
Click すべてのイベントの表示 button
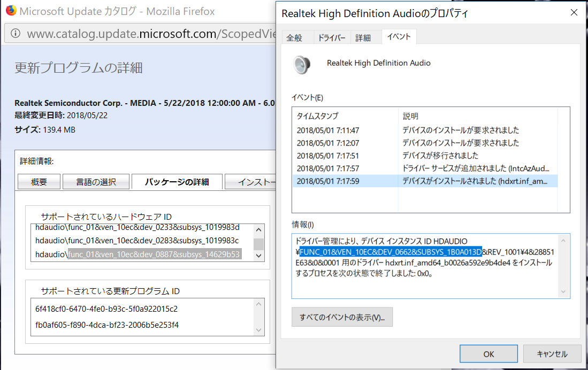point(342,317)
